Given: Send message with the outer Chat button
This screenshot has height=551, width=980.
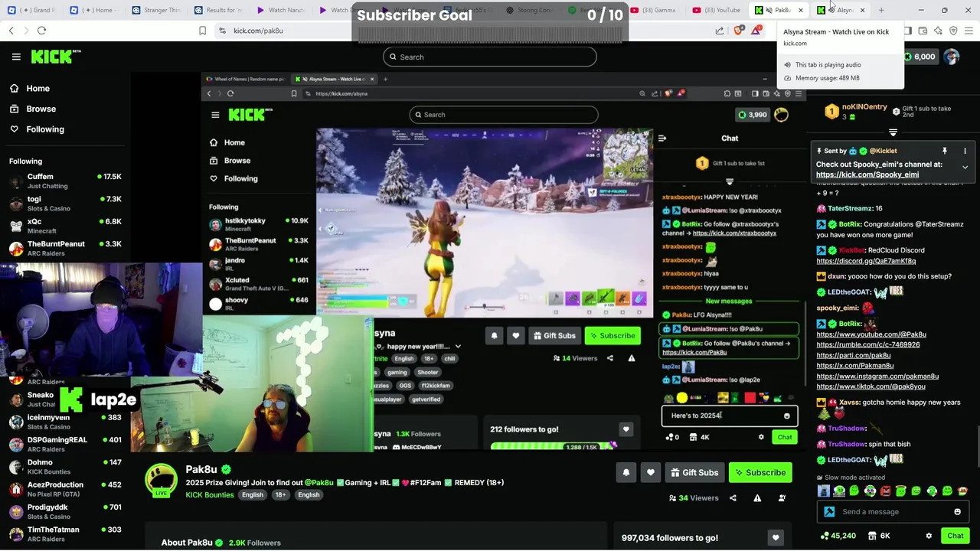Looking at the screenshot, I should [x=955, y=536].
